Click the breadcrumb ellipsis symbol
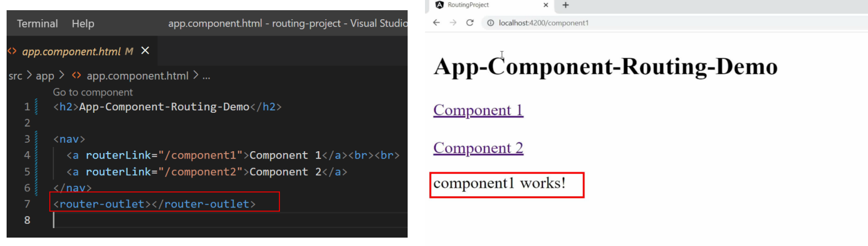This screenshot has width=868, height=246. click(207, 76)
